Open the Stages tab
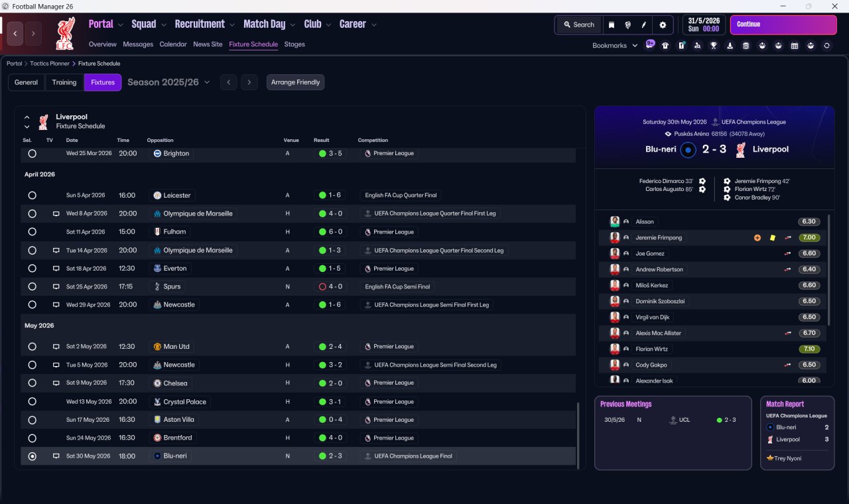Image resolution: width=849 pixels, height=504 pixels. point(294,44)
